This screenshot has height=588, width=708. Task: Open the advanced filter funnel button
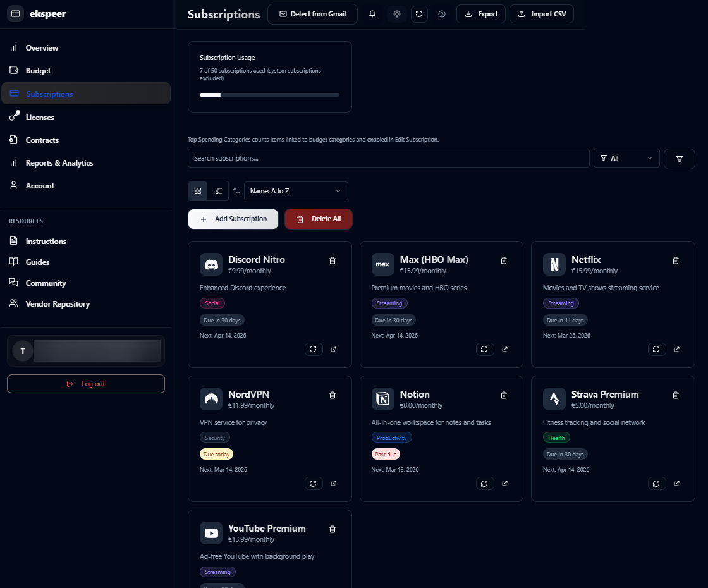click(x=679, y=159)
